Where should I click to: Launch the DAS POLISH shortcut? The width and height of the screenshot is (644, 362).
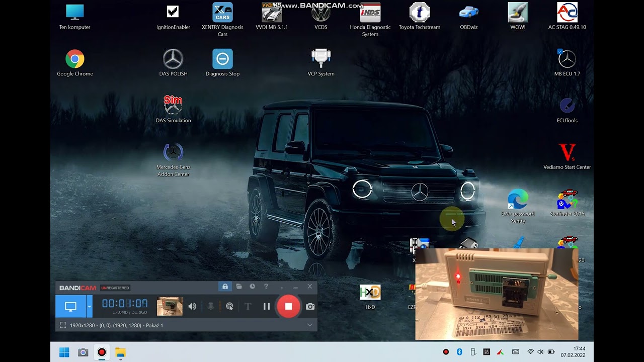click(x=173, y=63)
